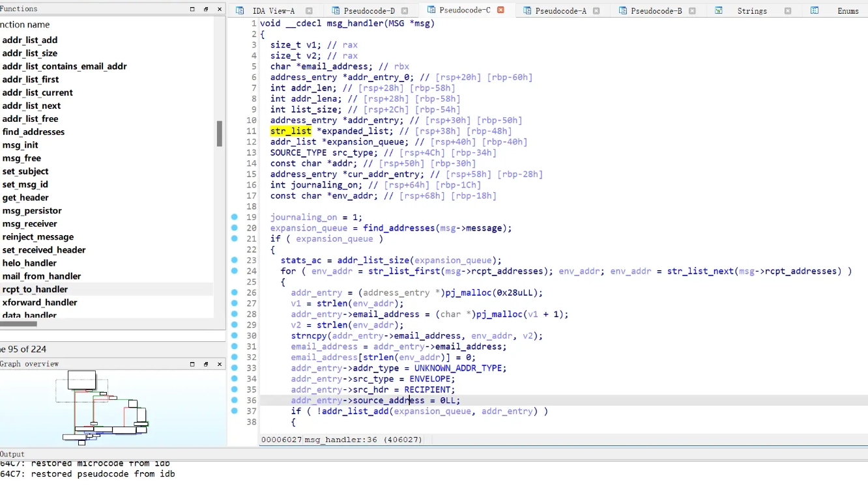The width and height of the screenshot is (868, 491).
Task: Switch to the Enums tab
Action: (848, 11)
